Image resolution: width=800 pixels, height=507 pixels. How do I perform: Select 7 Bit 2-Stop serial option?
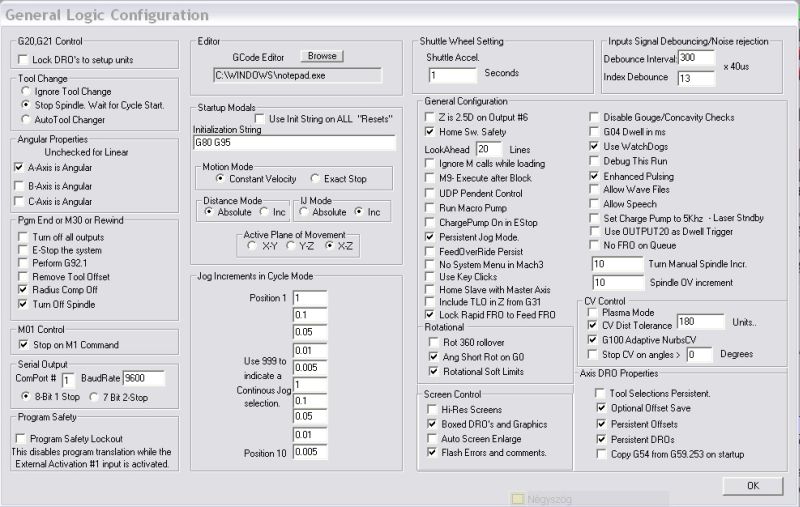coord(93,396)
